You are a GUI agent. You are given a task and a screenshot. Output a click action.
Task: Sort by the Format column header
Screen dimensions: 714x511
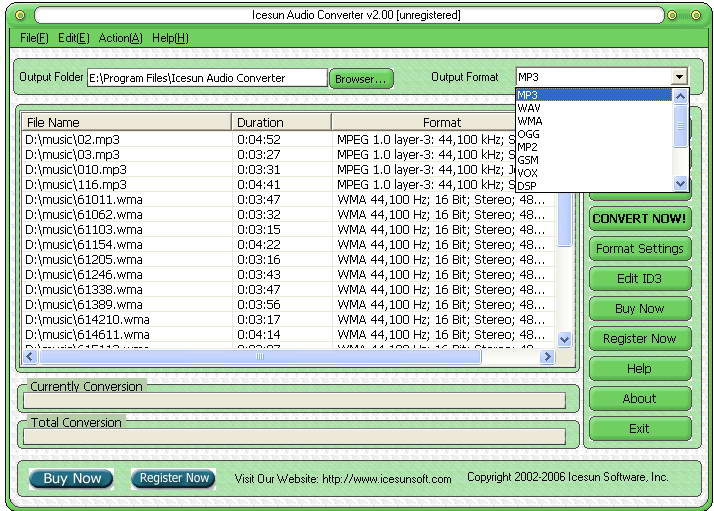(x=442, y=123)
